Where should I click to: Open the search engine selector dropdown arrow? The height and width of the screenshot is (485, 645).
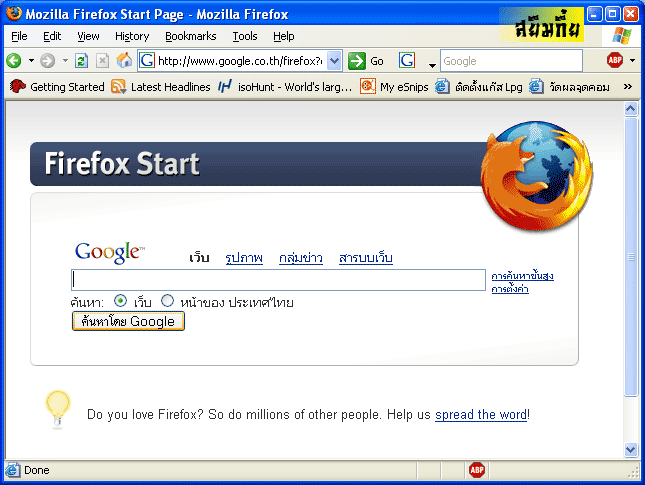tap(432, 65)
